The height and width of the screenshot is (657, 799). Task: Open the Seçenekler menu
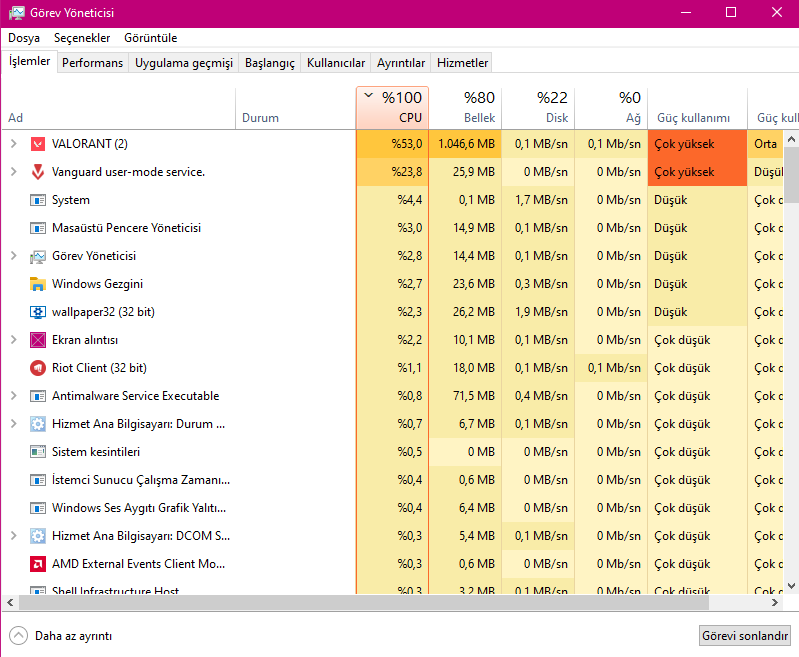coord(82,38)
